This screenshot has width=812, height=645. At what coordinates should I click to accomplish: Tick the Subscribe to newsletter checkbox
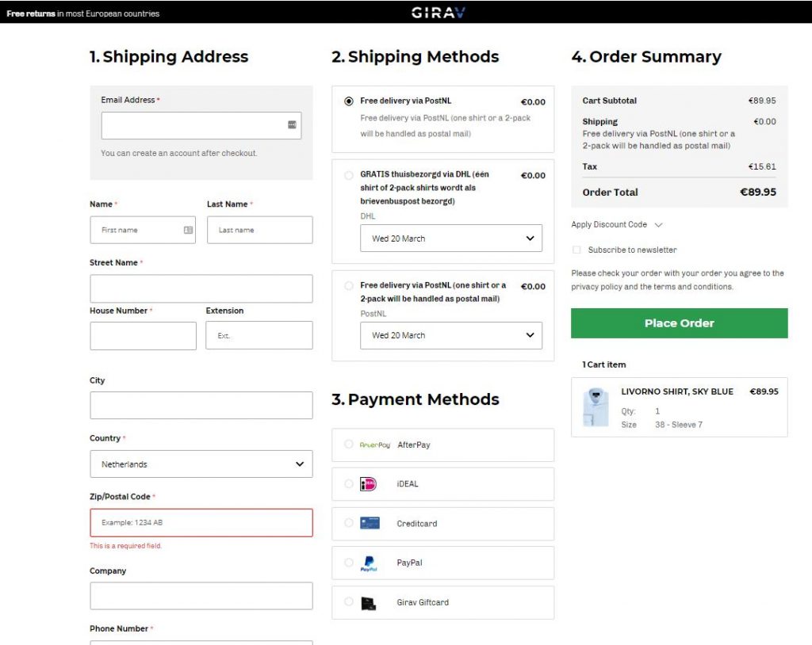pyautogui.click(x=576, y=250)
